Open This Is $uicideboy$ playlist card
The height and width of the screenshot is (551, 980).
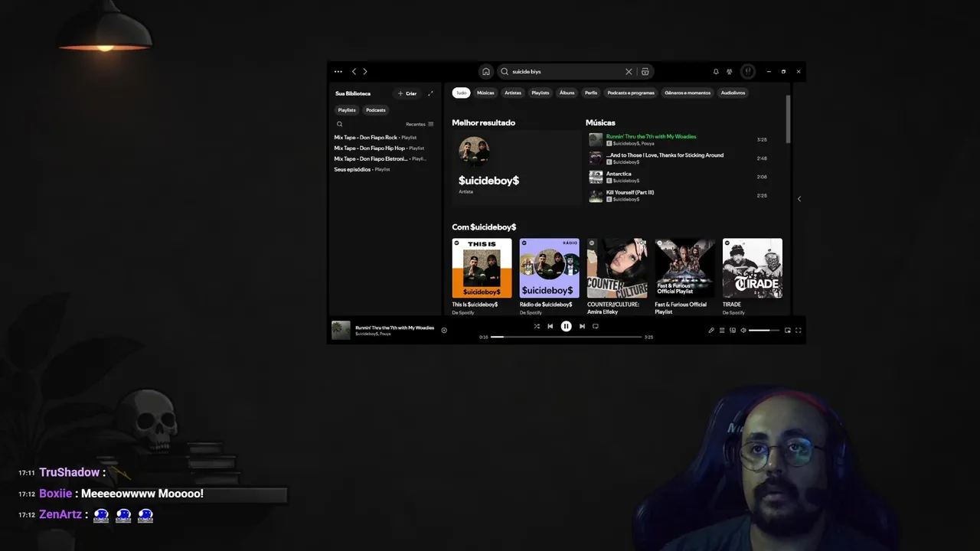[x=482, y=275]
